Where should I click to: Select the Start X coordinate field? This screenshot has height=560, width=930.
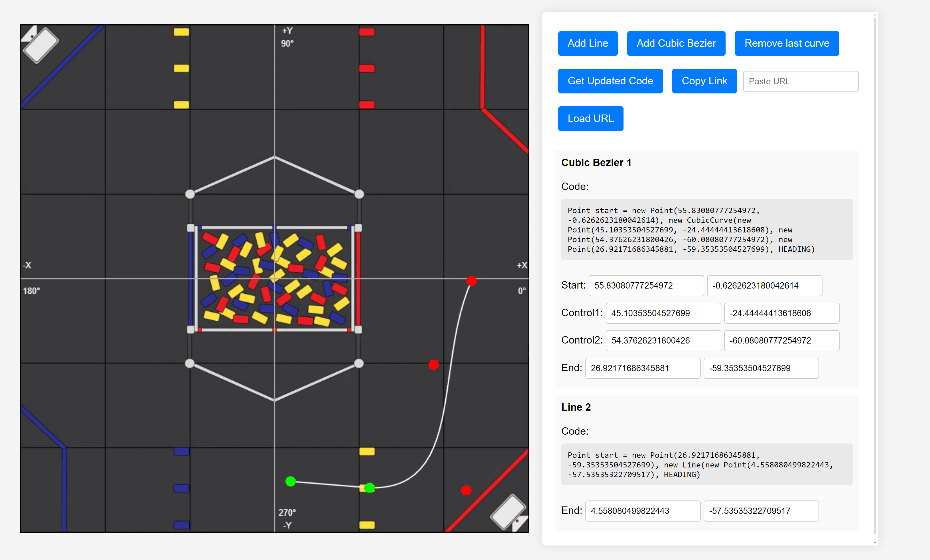click(x=646, y=285)
